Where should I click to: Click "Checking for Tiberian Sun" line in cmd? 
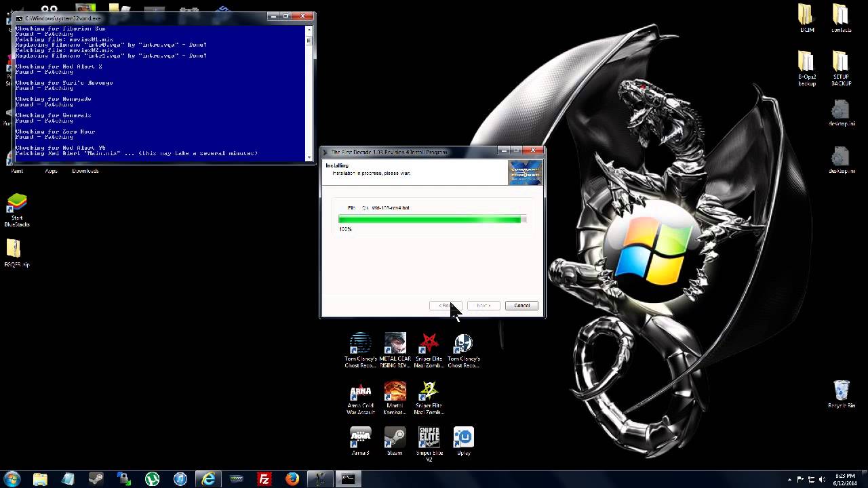[60, 29]
